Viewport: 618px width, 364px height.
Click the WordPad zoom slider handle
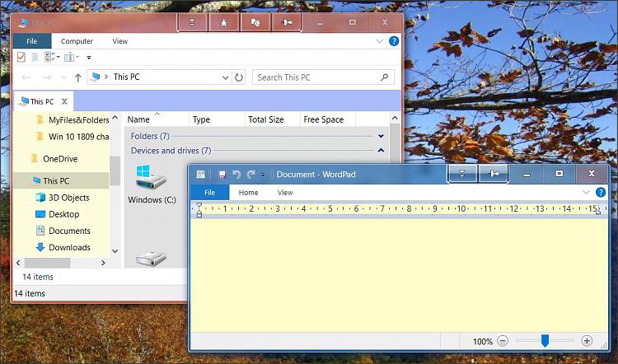click(545, 341)
